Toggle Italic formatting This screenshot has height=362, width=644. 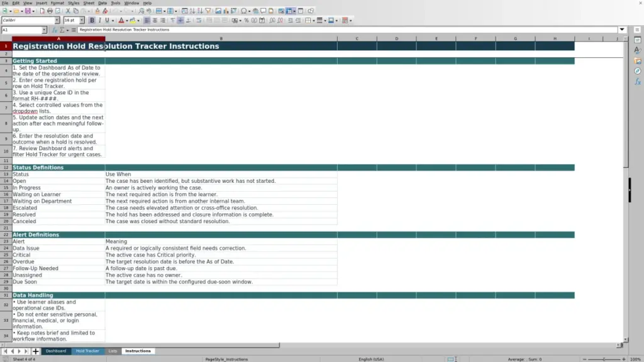(100, 21)
